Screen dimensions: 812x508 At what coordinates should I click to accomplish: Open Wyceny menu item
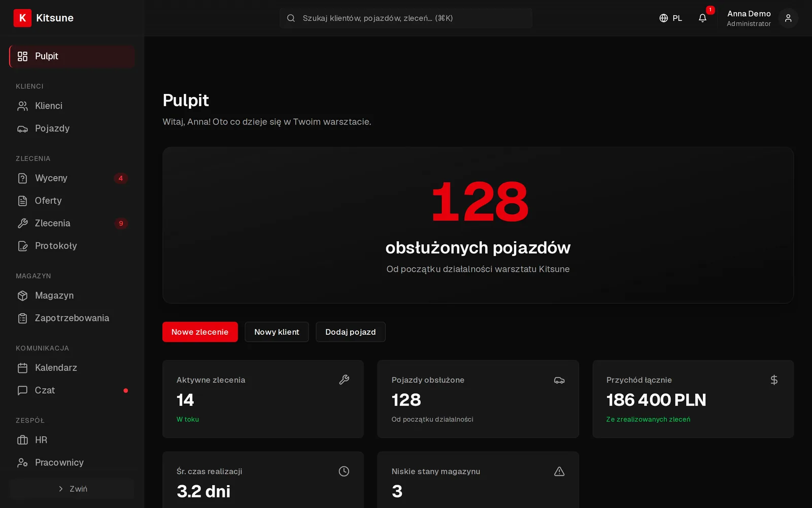72,178
